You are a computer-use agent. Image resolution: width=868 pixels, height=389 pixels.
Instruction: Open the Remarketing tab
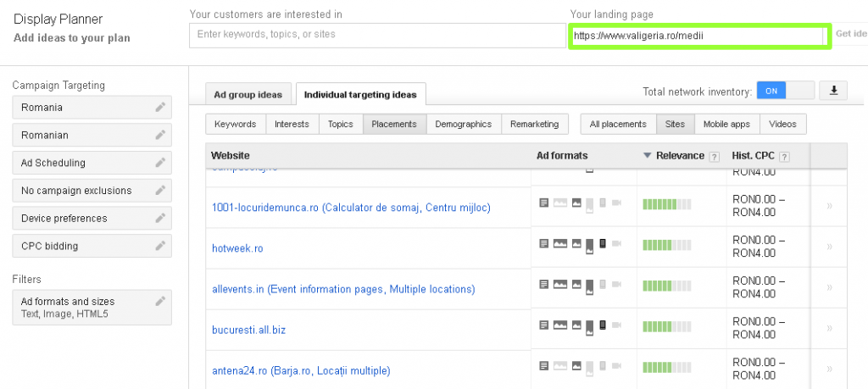[x=534, y=124]
